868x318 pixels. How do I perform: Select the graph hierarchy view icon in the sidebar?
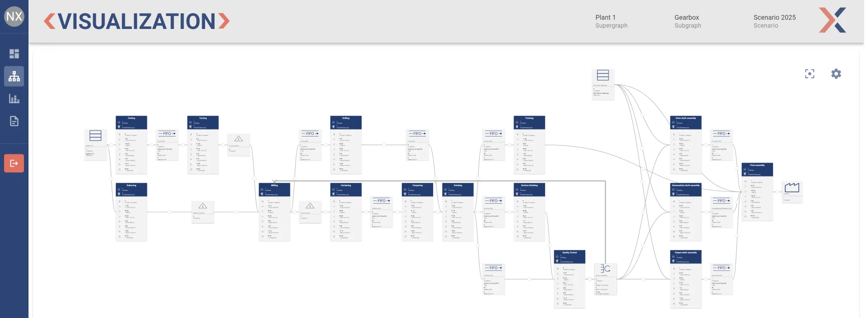(14, 76)
